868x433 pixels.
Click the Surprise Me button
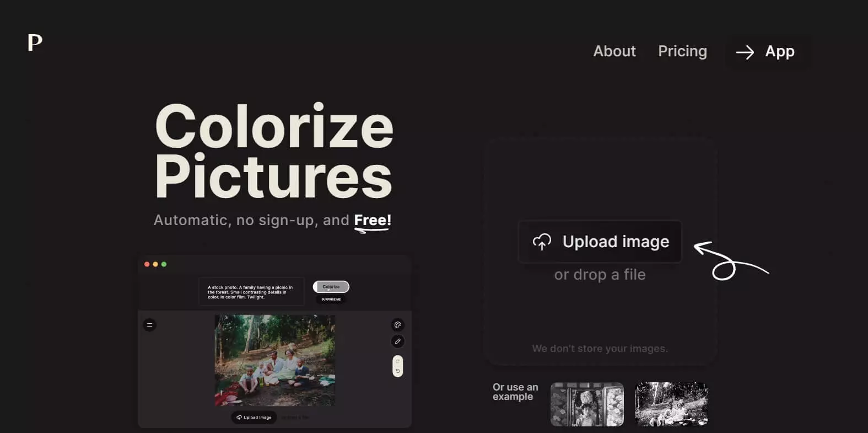point(331,300)
